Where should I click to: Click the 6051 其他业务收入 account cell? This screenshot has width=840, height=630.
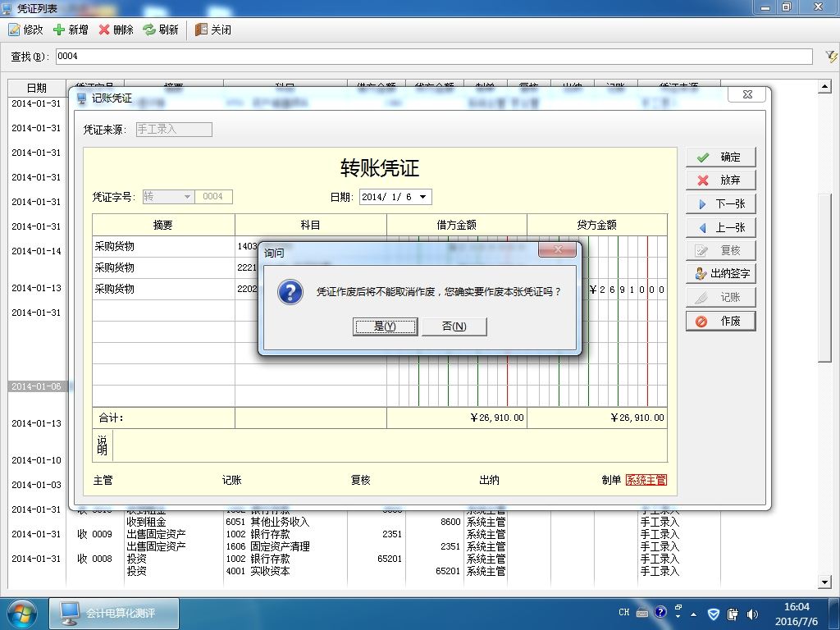pos(268,522)
